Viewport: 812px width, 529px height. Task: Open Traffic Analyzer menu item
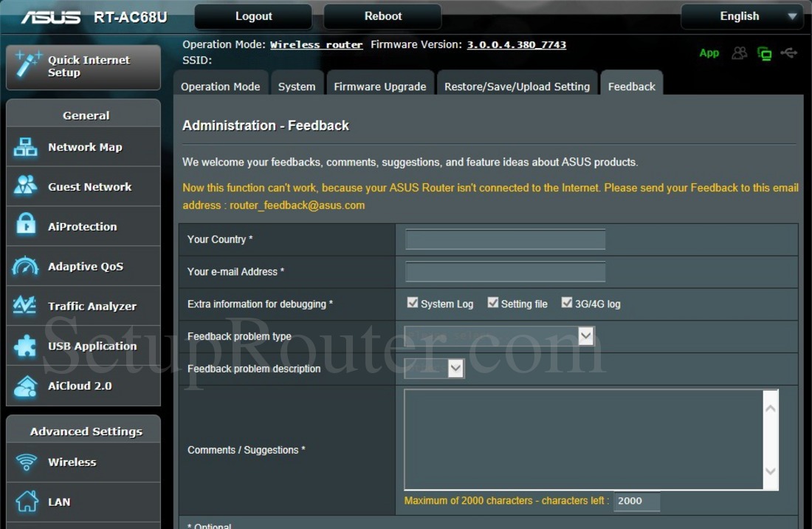pos(83,306)
